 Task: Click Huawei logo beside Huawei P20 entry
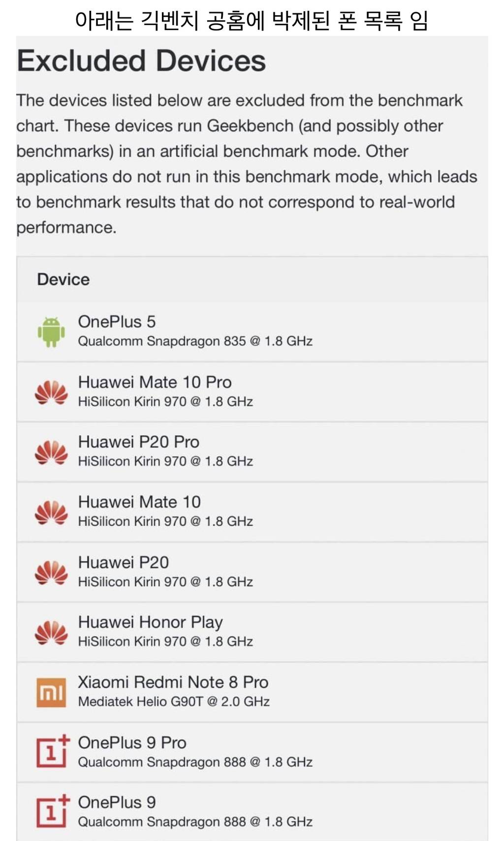[x=51, y=572]
